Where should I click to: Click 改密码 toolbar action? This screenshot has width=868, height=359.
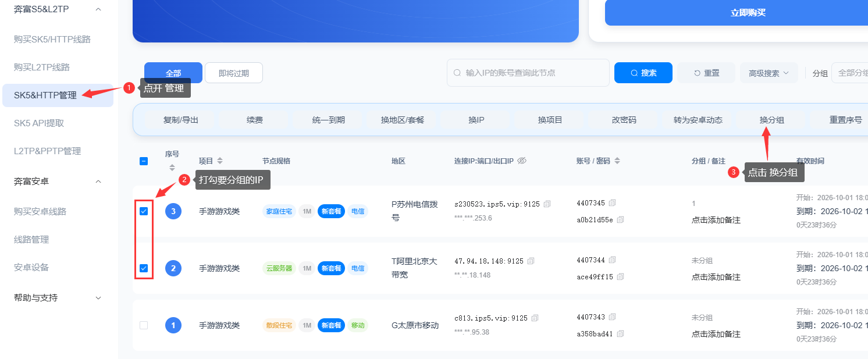[624, 120]
